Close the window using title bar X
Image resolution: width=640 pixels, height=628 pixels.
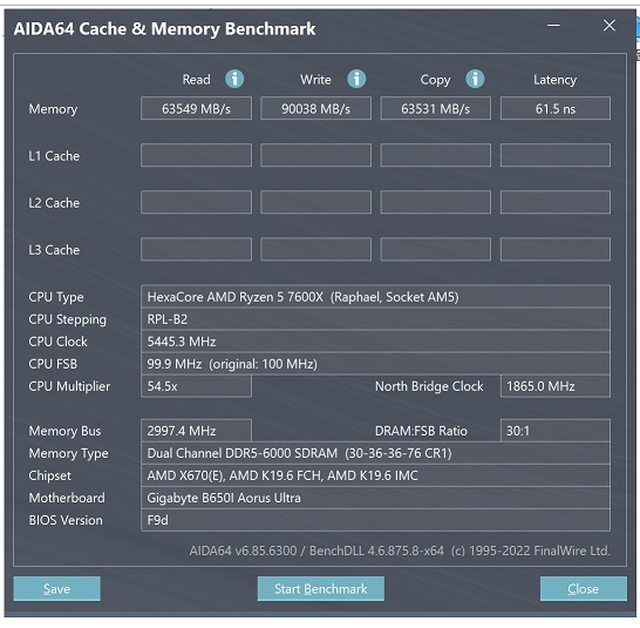(611, 26)
